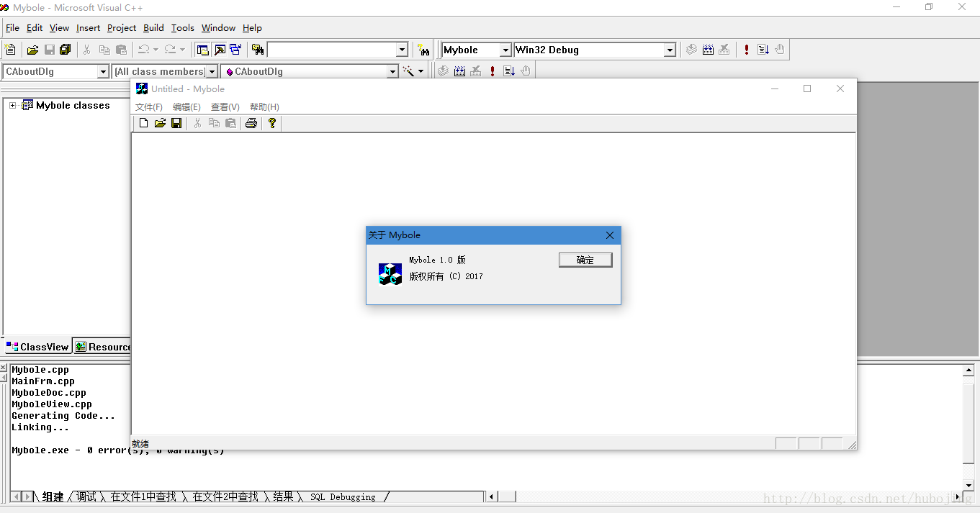
Task: Click Print icon in Mybole window toolbar
Action: [x=251, y=123]
